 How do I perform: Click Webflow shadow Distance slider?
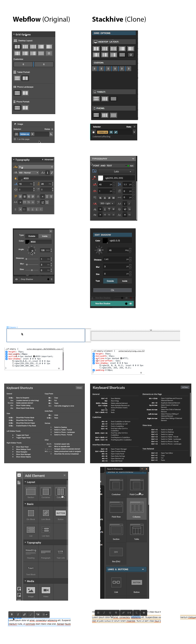32,259
